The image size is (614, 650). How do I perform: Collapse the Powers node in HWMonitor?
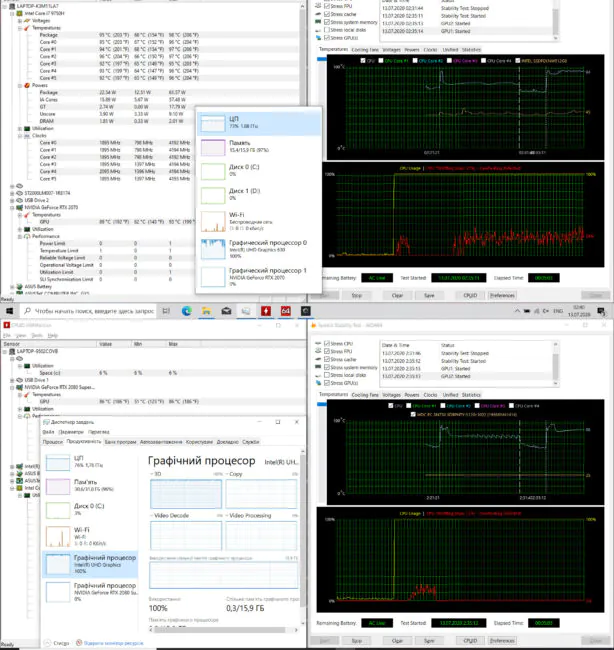tap(20, 85)
